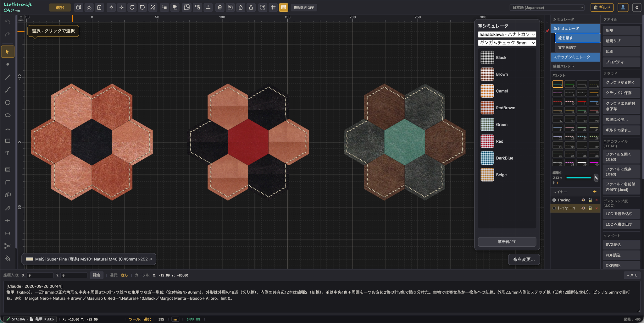The width and height of the screenshot is (644, 323).
Task: Click the undo arrow icon
Action: 8,22
